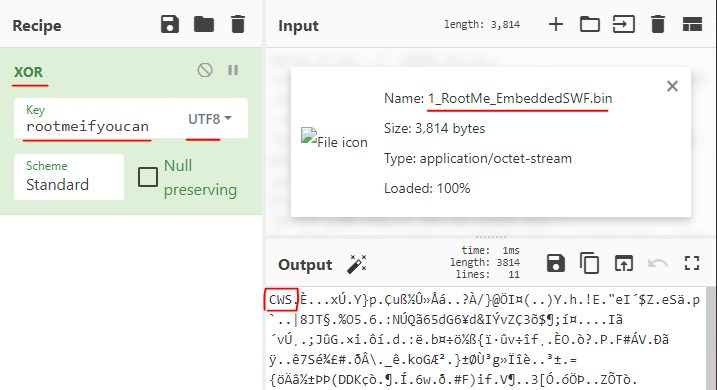717x390 pixels.
Task: Load a saved recipe using folder icon
Action: [x=204, y=24]
